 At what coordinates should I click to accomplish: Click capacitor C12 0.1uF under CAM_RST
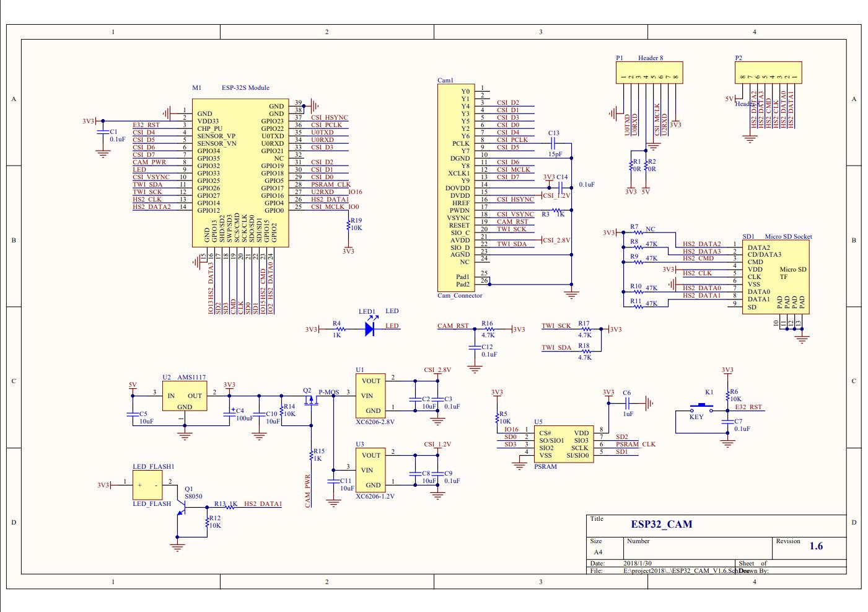click(x=475, y=348)
